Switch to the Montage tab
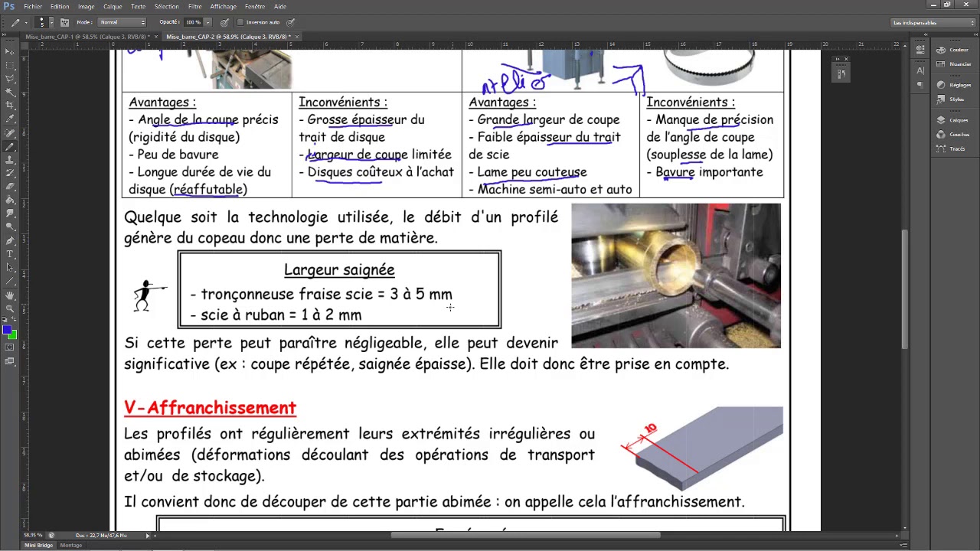Image resolution: width=980 pixels, height=551 pixels. [71, 545]
